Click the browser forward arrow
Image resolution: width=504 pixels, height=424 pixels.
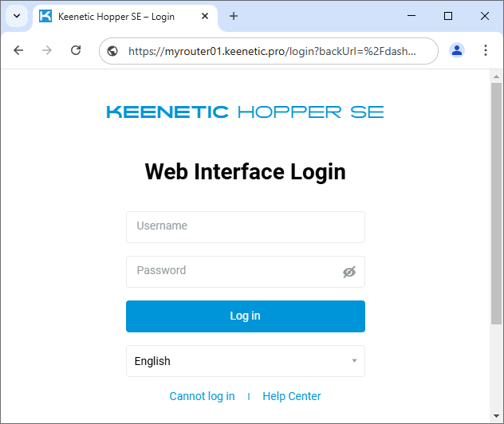coord(47,50)
